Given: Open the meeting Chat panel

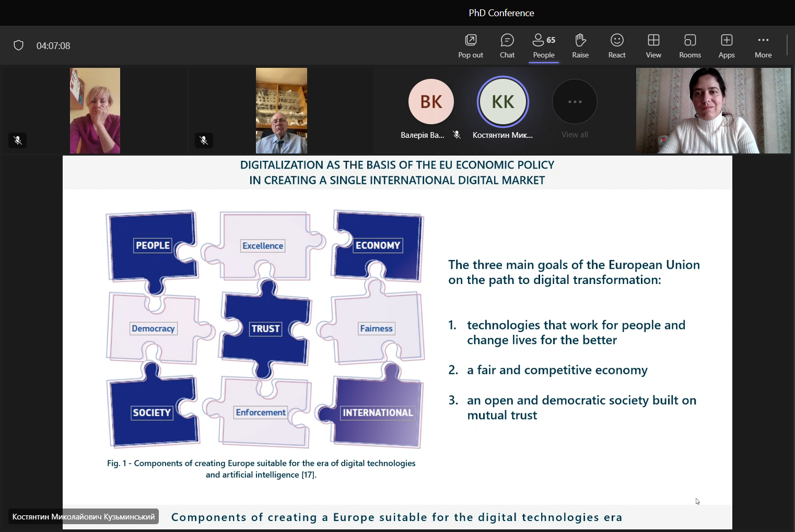Looking at the screenshot, I should (507, 46).
